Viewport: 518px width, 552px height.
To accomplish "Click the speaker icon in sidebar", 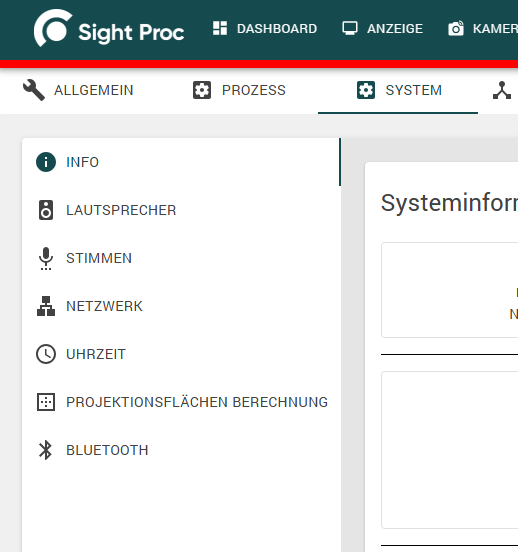I will 46,210.
